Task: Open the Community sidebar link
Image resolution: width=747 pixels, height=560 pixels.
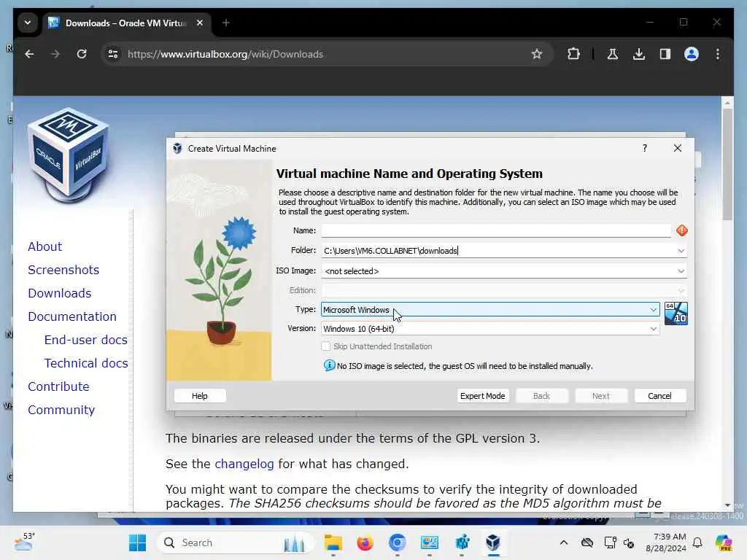Action: [x=61, y=410]
